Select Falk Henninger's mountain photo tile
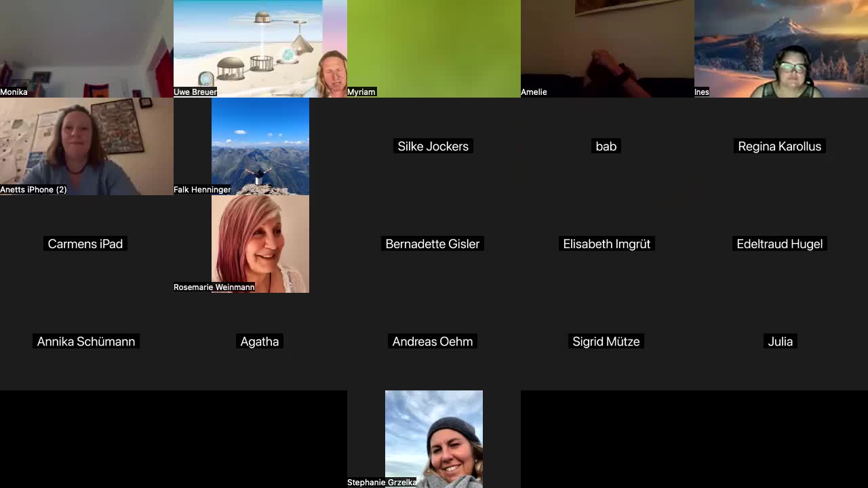This screenshot has width=868, height=488. pyautogui.click(x=260, y=146)
